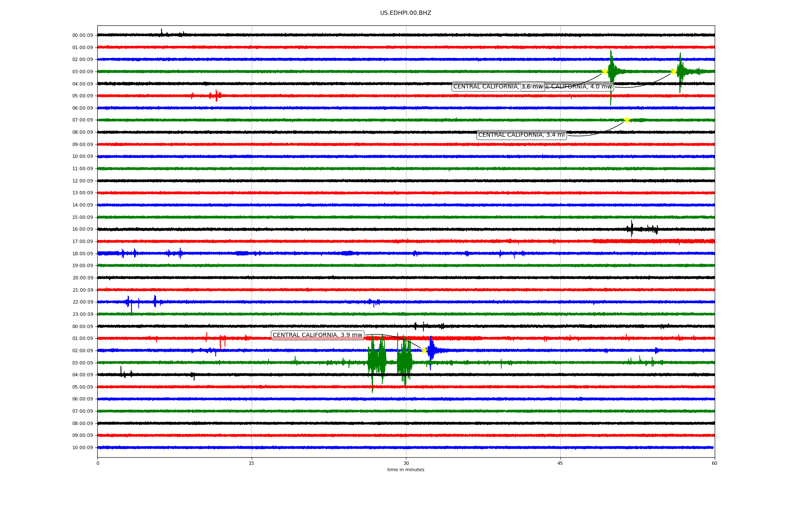Click the 12:00:09 time label
The image size is (812, 508).
[x=82, y=181]
